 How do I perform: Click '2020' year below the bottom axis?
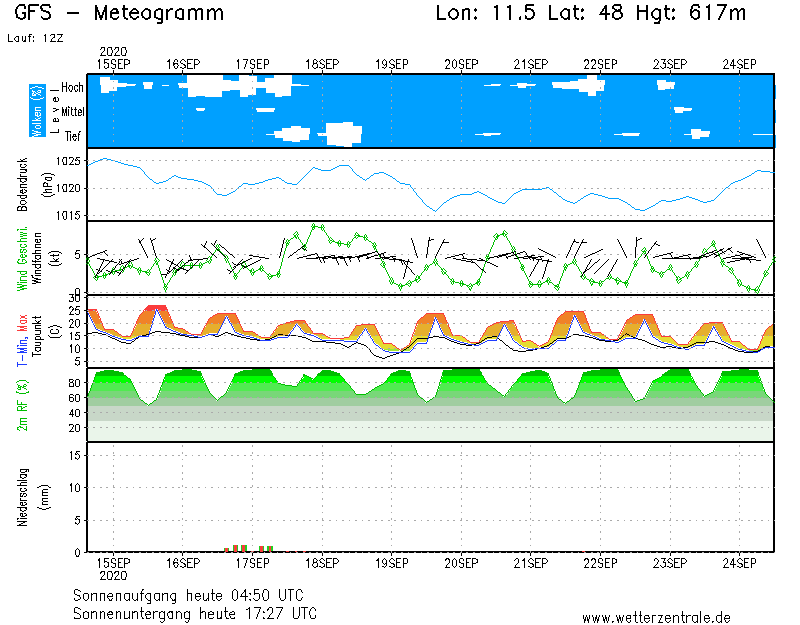coord(113,576)
